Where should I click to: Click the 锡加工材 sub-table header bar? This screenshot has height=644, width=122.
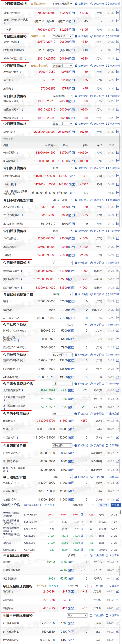61,139
